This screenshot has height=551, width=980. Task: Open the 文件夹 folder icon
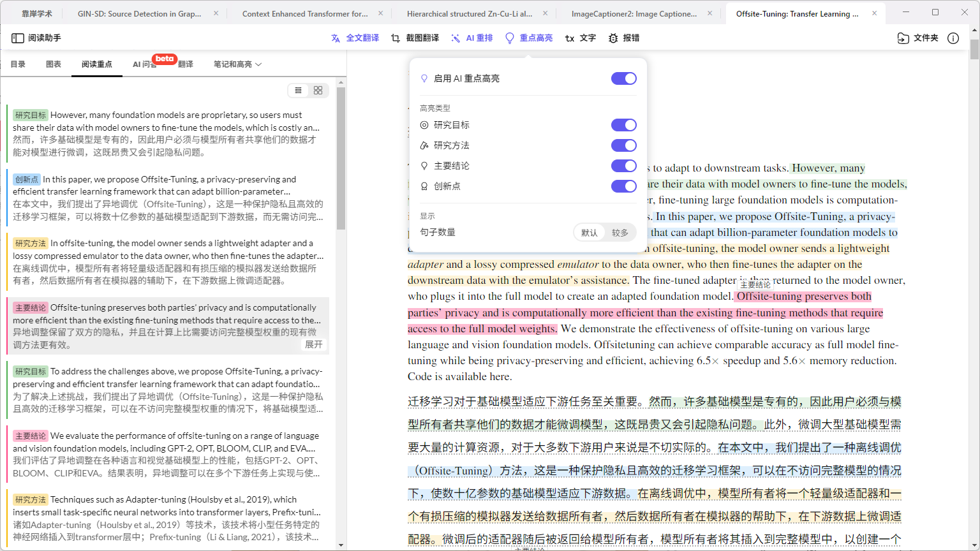click(x=903, y=38)
